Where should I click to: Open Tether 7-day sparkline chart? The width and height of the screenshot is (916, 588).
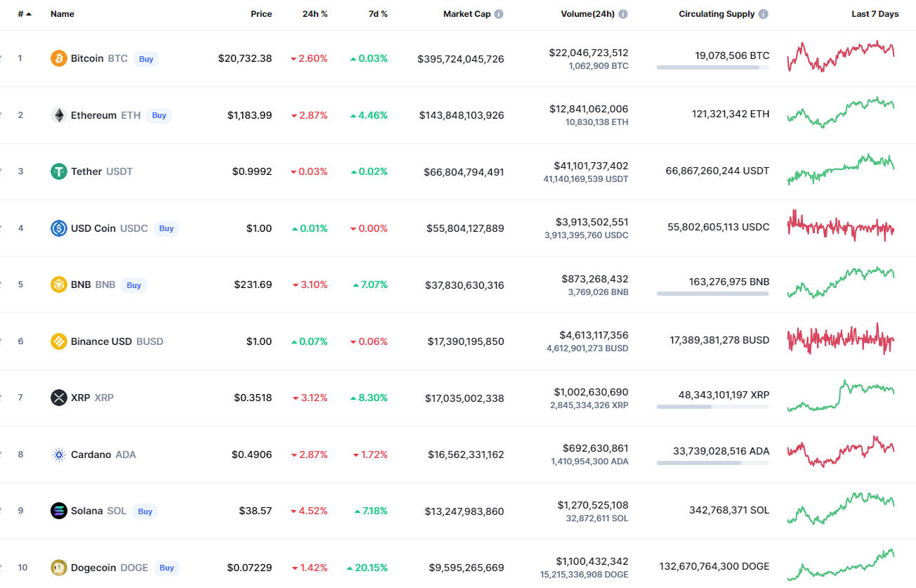click(841, 169)
